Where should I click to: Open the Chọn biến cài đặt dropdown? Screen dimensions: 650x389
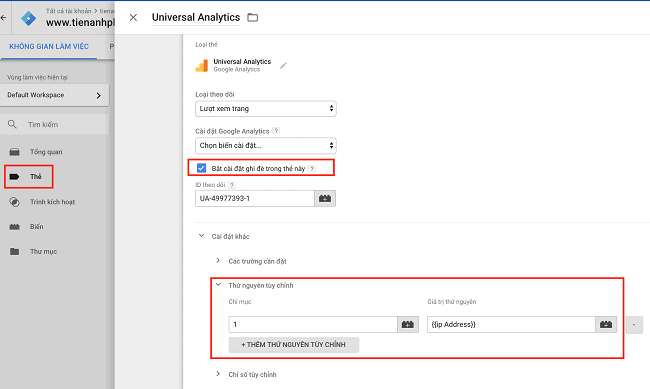[x=266, y=146]
